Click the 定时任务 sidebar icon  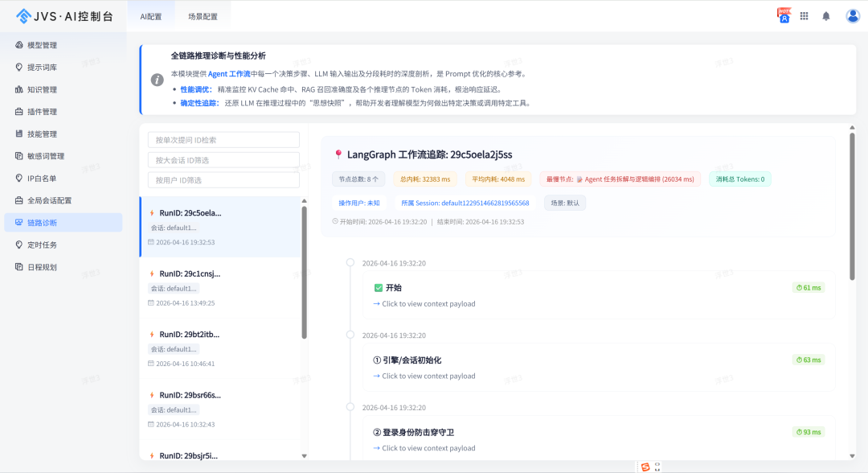click(x=18, y=245)
